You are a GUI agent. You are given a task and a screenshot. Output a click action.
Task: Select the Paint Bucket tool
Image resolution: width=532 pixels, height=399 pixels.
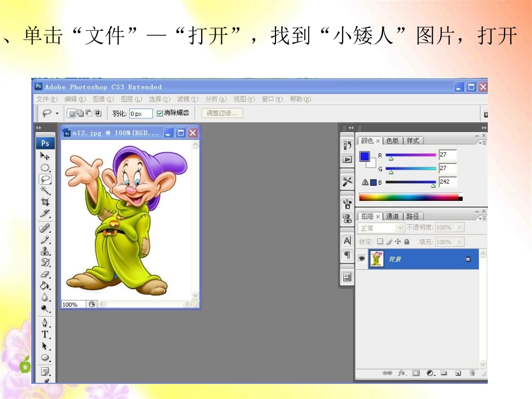[45, 285]
